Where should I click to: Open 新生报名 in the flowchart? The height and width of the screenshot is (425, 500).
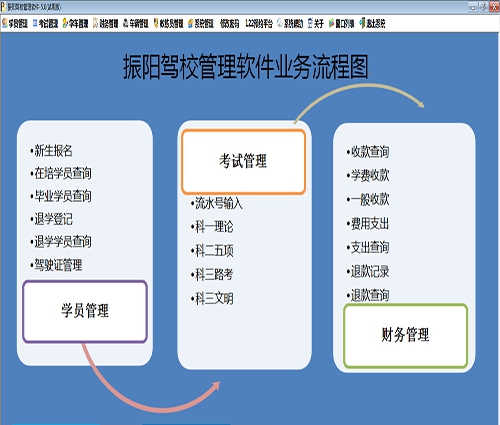[x=53, y=151]
